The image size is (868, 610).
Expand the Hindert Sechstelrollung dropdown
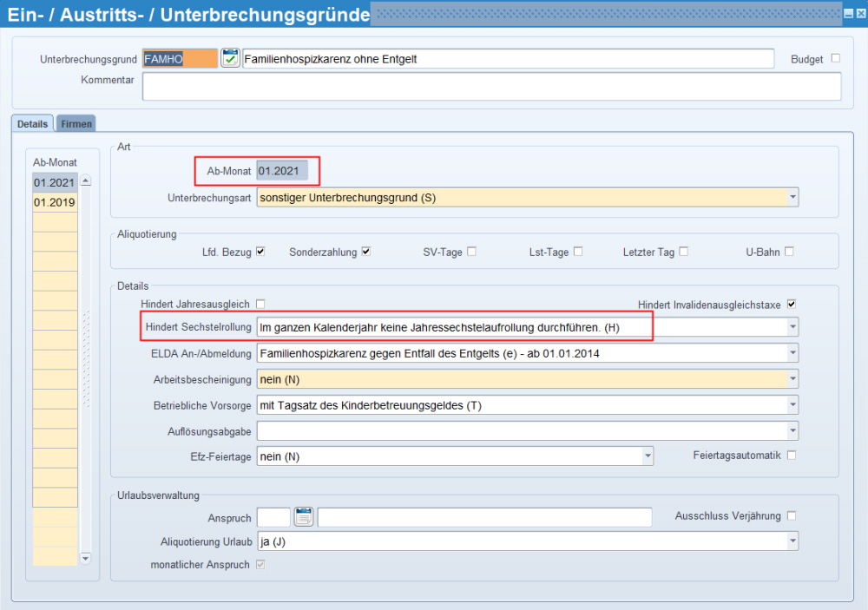point(792,326)
